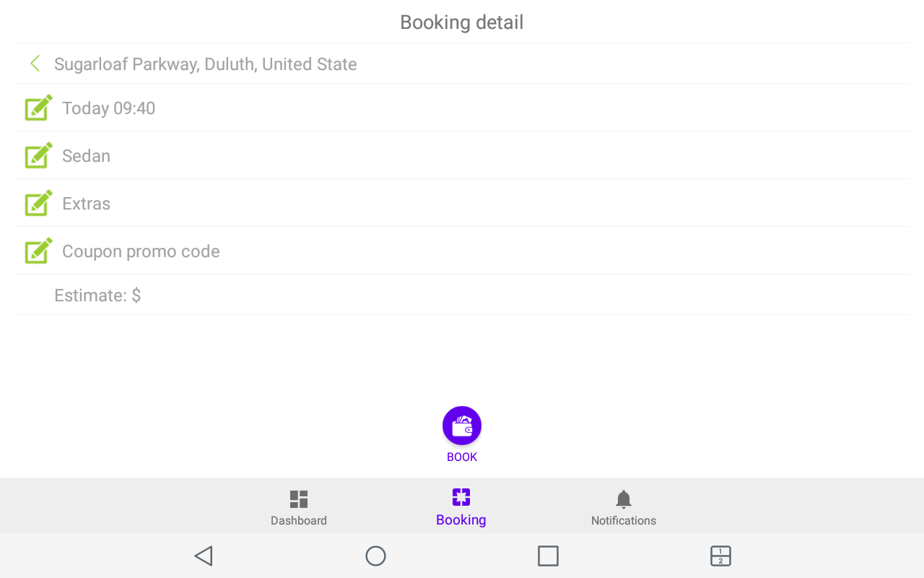Switch to the Dashboard tab label
The width and height of the screenshot is (924, 578).
click(299, 520)
